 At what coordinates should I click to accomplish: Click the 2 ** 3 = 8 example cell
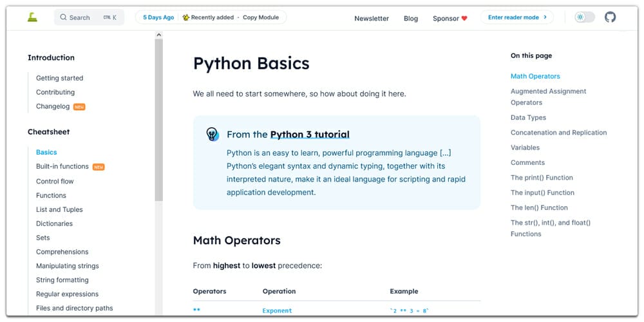point(409,311)
